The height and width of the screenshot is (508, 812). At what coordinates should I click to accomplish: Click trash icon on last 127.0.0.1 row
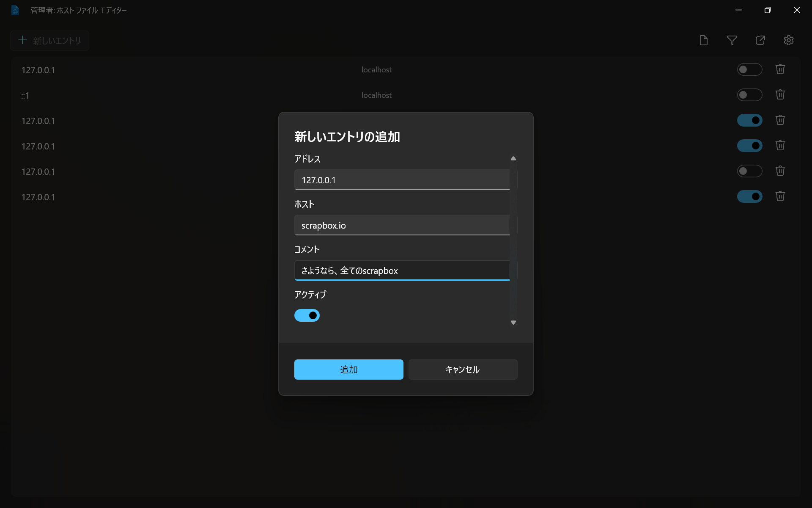pos(780,196)
